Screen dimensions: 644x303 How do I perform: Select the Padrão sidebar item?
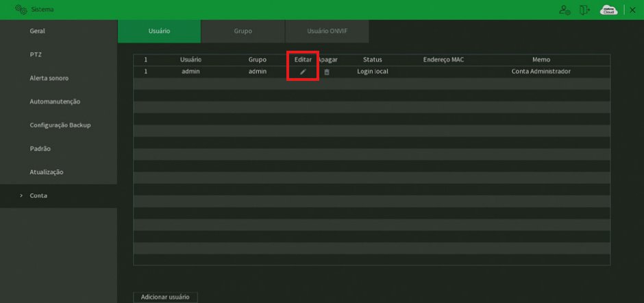40,148
